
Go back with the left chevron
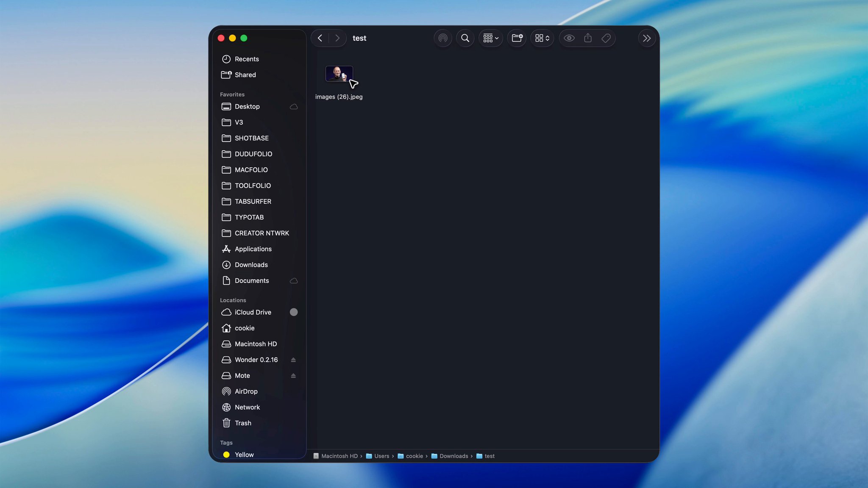[320, 38]
